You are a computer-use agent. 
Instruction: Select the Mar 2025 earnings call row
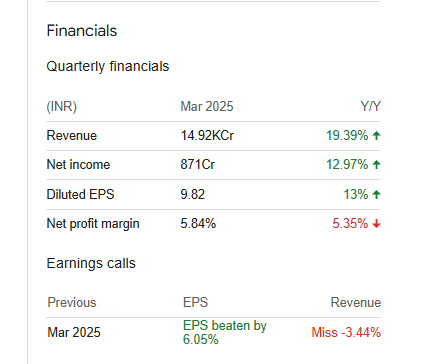pos(213,332)
